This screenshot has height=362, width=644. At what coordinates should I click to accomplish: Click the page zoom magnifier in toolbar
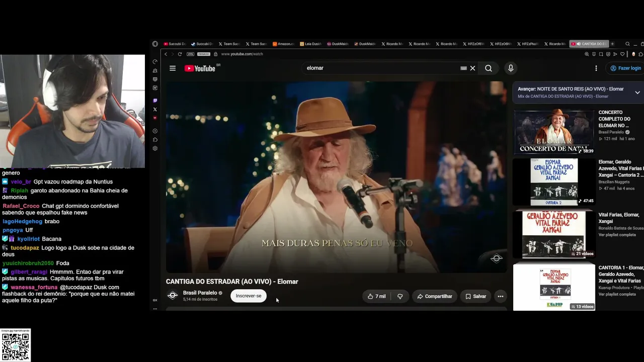pos(587,54)
